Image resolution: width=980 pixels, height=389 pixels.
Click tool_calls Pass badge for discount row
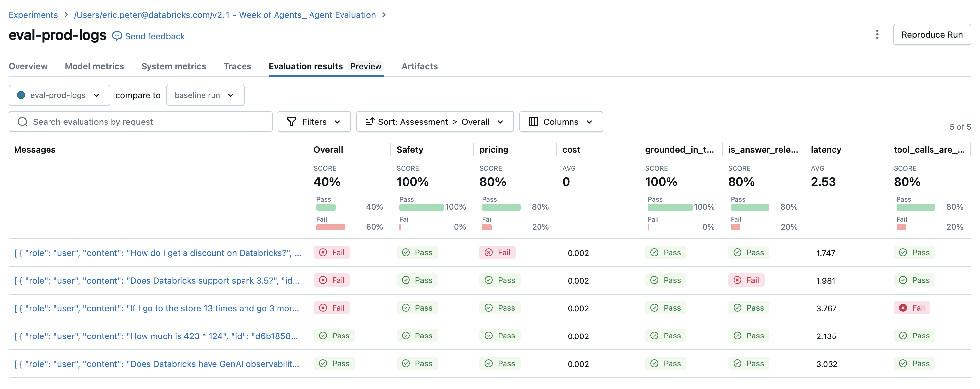[x=914, y=252]
